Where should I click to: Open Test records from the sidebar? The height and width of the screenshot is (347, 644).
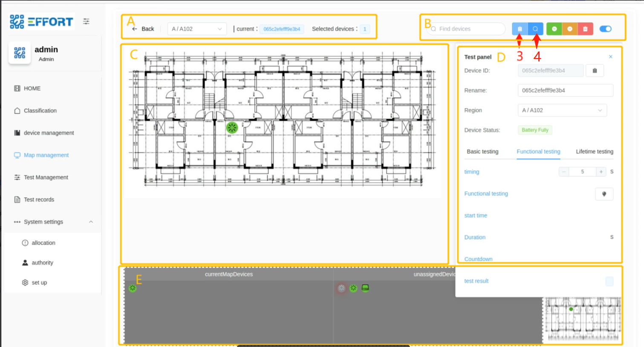pos(39,200)
